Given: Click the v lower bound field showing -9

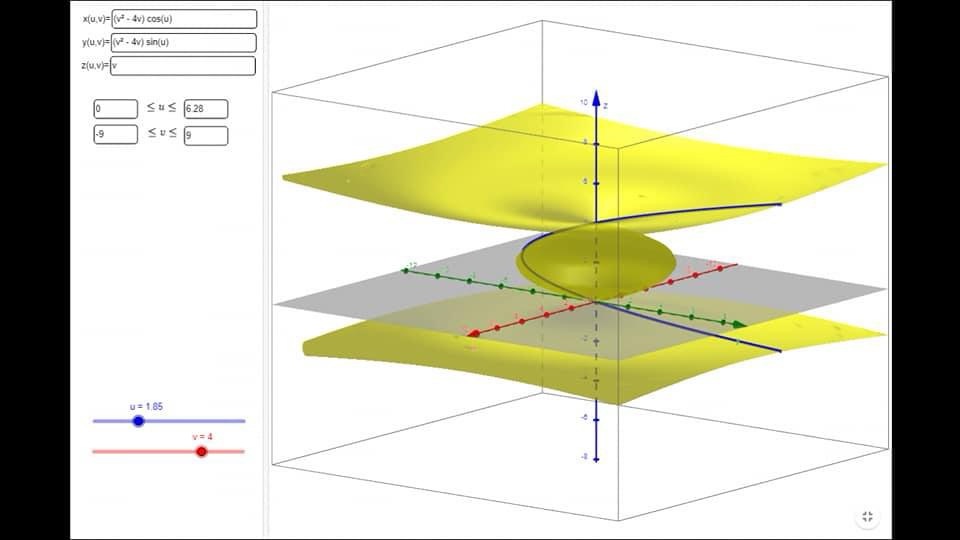Looking at the screenshot, I should 115,135.
